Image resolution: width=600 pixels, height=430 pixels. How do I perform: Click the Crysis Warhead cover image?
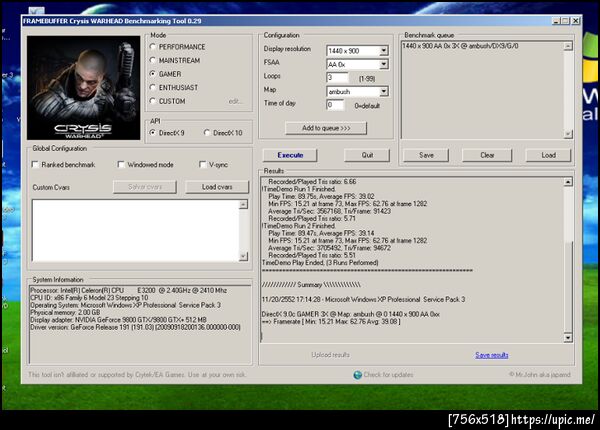(83, 88)
